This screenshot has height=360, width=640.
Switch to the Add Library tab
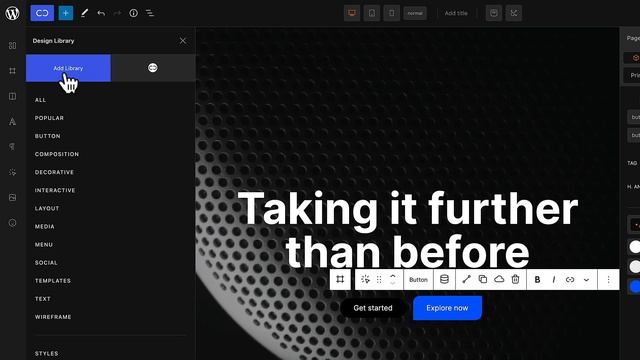[x=68, y=68]
